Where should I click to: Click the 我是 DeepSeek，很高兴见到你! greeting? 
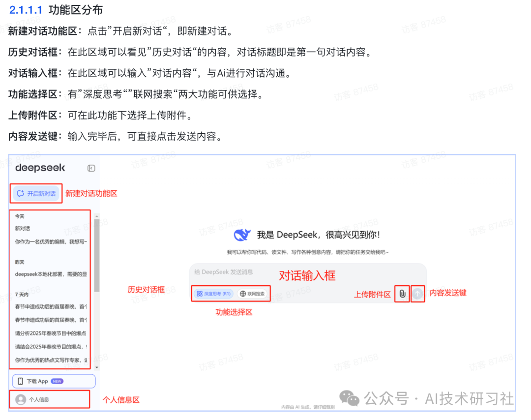tap(319, 235)
